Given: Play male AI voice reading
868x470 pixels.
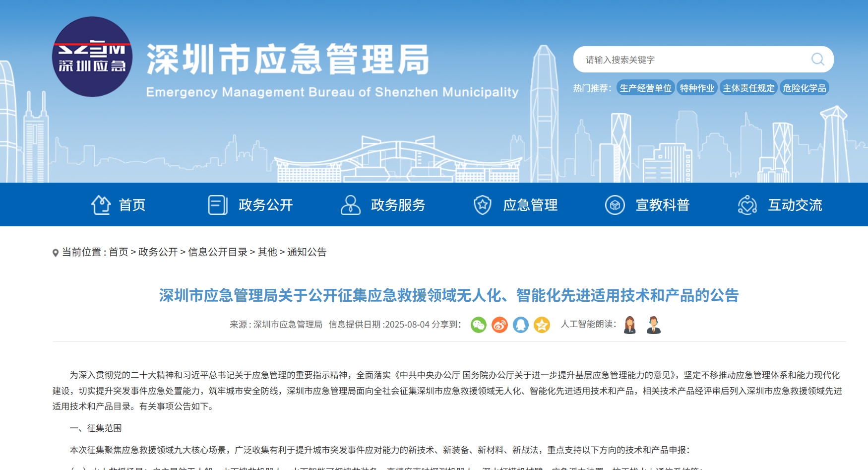Looking at the screenshot, I should 653,325.
